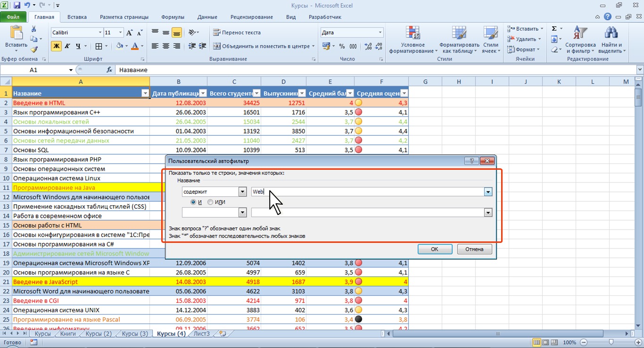Click the decrease decimal icon
This screenshot has height=348, width=644.
(x=379, y=46)
